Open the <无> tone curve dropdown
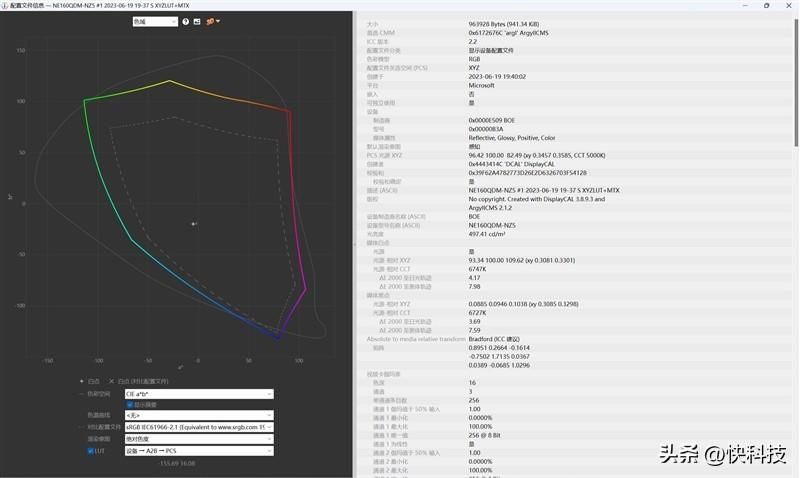 pyautogui.click(x=199, y=415)
